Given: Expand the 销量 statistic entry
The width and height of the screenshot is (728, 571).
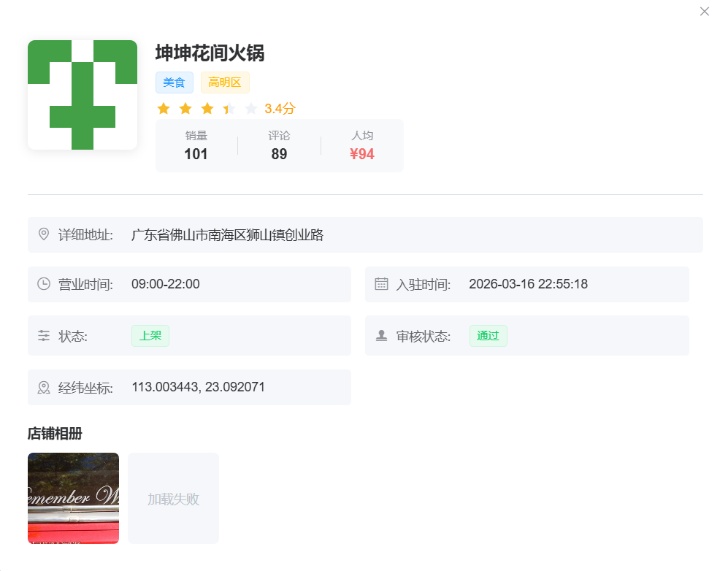Looking at the screenshot, I should tap(195, 145).
